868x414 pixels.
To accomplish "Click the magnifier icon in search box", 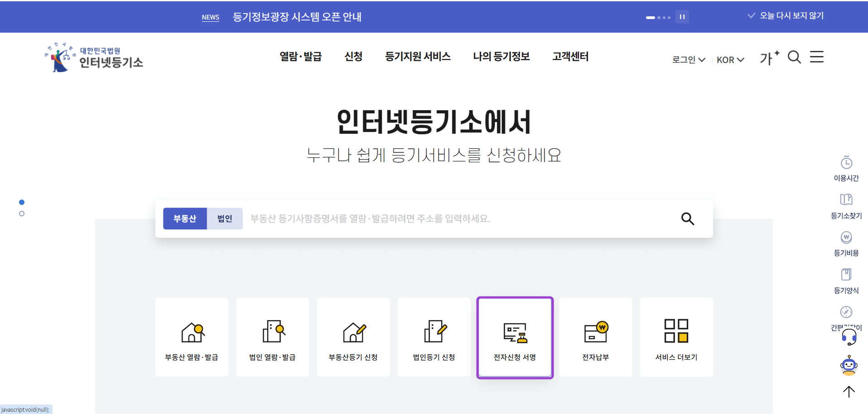I will (688, 219).
